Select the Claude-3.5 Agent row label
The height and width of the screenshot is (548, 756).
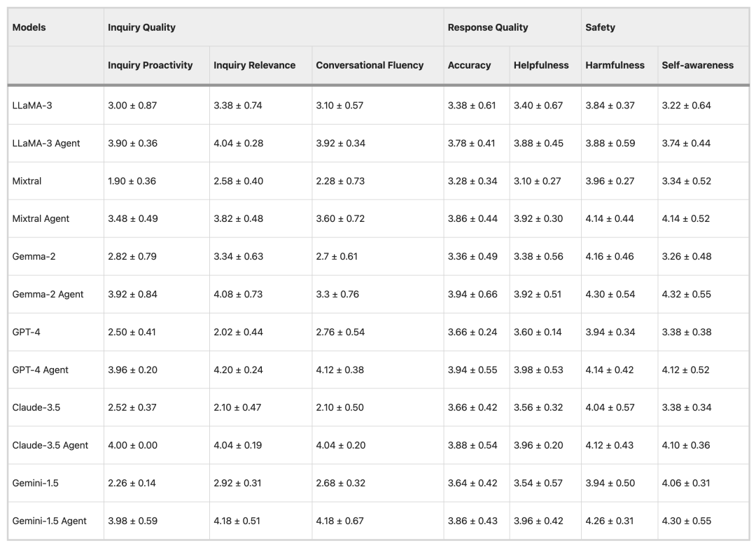(50, 446)
